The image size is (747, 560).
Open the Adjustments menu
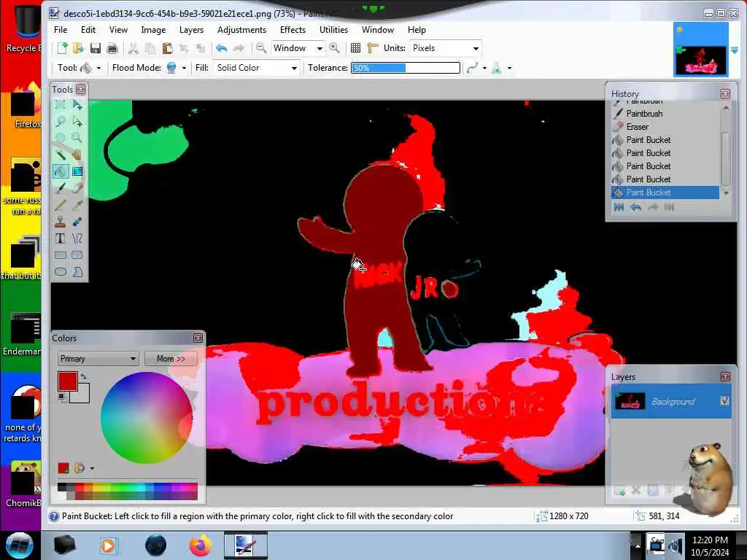pos(242,29)
